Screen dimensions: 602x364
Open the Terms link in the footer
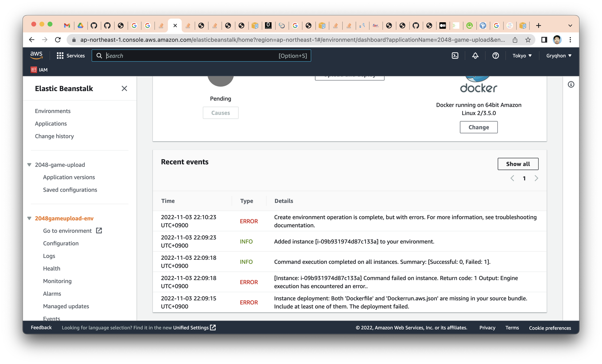tap(512, 328)
